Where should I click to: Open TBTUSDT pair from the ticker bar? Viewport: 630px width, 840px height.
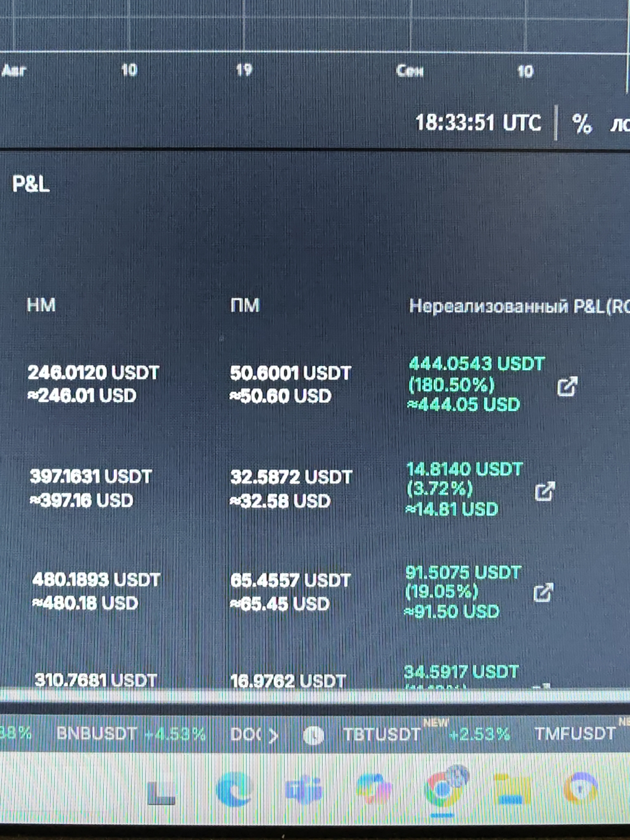[x=382, y=734]
